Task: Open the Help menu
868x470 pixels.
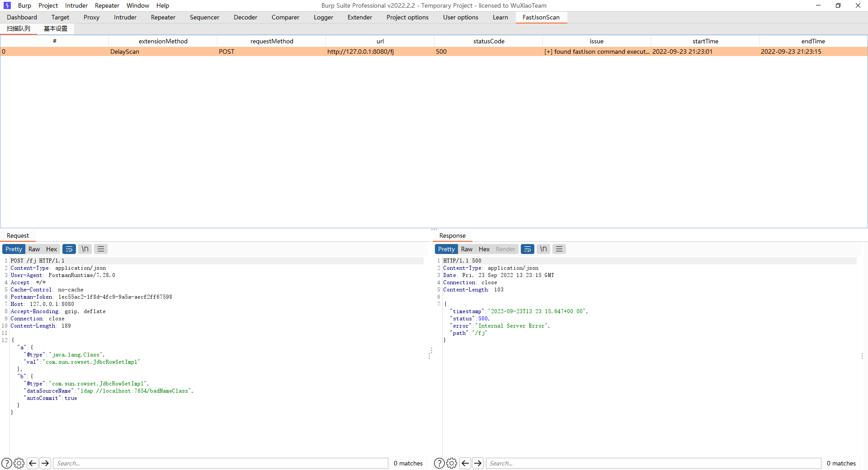Action: [163, 5]
